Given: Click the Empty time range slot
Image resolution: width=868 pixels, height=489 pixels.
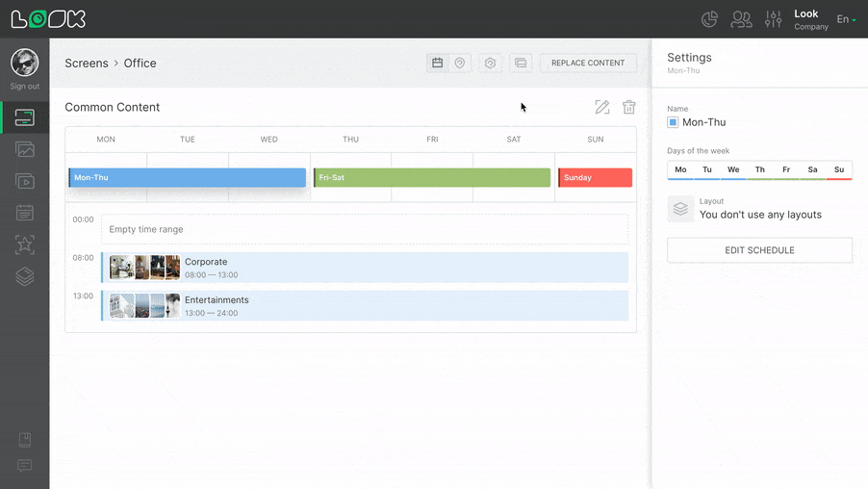Looking at the screenshot, I should point(364,229).
